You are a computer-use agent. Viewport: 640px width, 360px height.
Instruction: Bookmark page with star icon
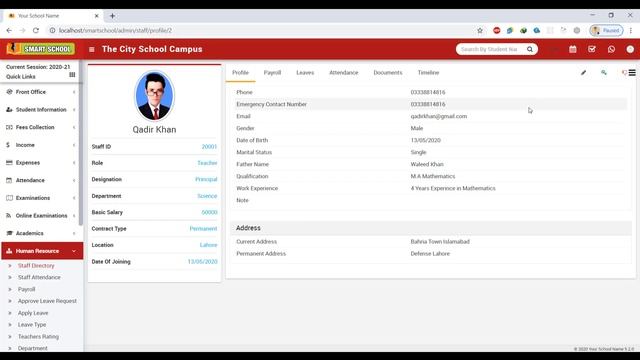480,31
